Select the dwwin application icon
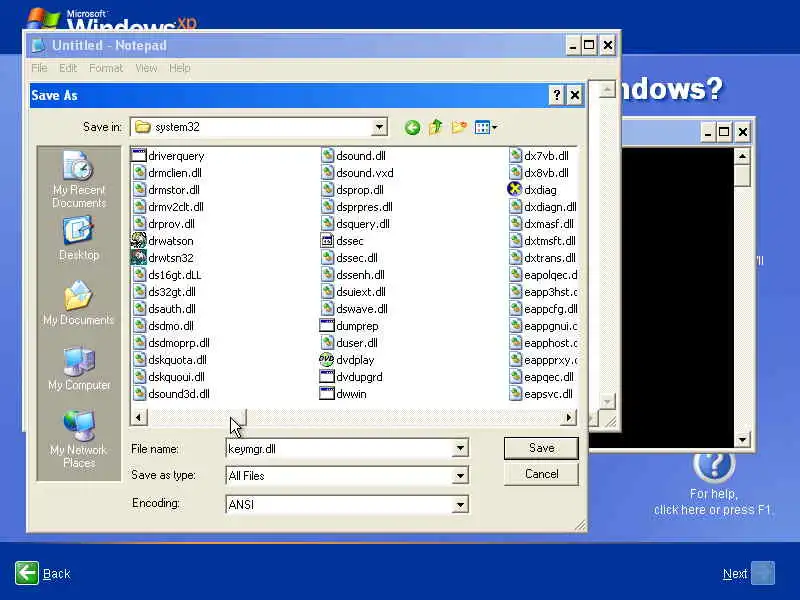Image resolution: width=800 pixels, height=600 pixels. 327,393
